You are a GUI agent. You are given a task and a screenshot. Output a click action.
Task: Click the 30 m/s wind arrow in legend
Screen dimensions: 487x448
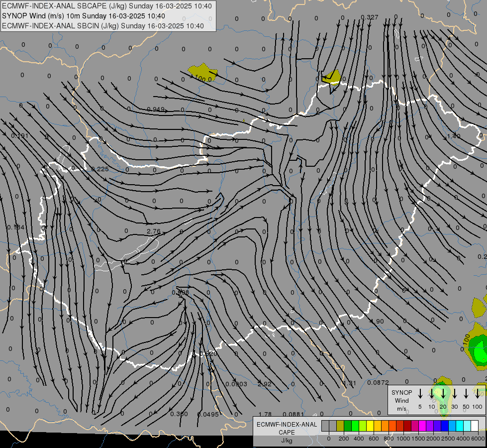(454, 394)
